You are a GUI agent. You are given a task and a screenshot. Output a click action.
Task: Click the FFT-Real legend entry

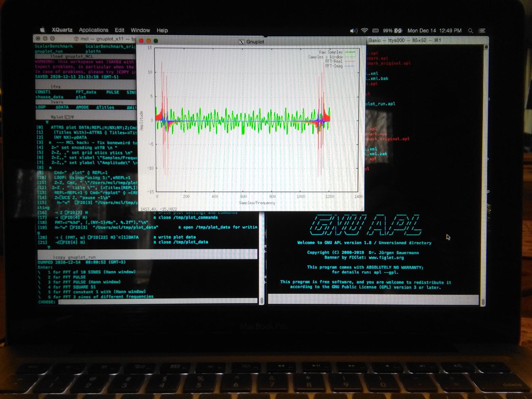334,61
